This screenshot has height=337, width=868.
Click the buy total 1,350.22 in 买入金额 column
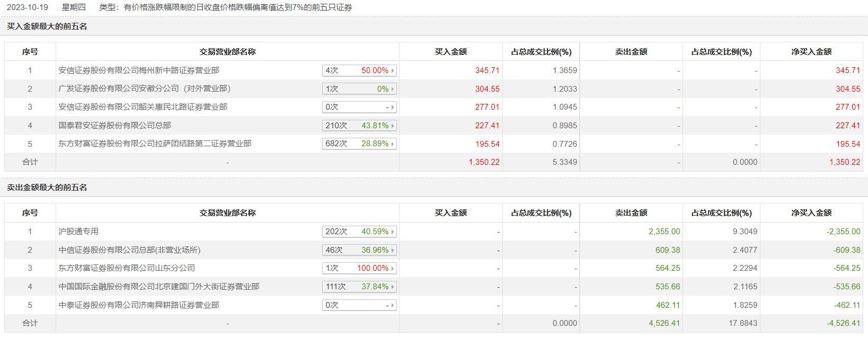coord(484,162)
